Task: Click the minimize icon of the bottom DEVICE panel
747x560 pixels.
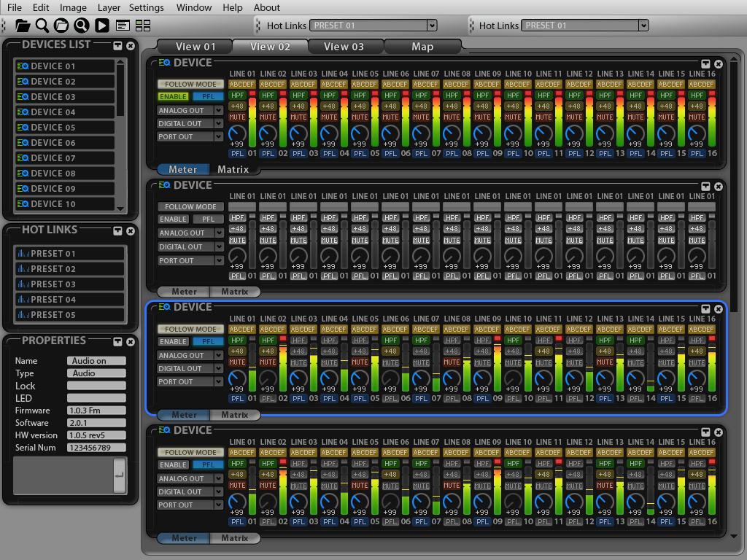Action: pyautogui.click(x=705, y=432)
